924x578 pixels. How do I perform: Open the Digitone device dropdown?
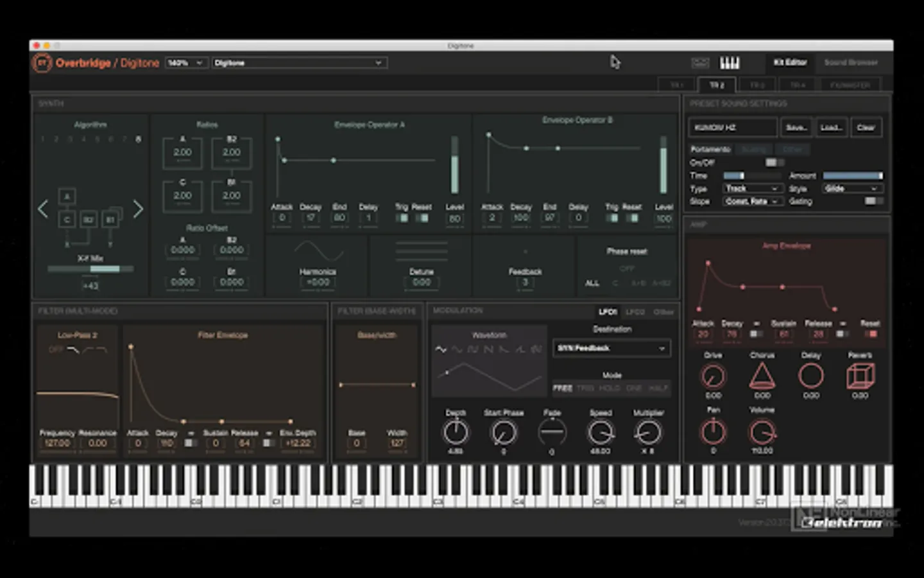point(299,63)
